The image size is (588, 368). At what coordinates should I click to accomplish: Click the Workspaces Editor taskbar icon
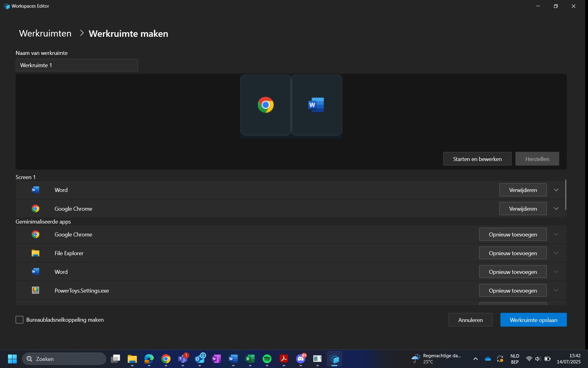click(334, 359)
